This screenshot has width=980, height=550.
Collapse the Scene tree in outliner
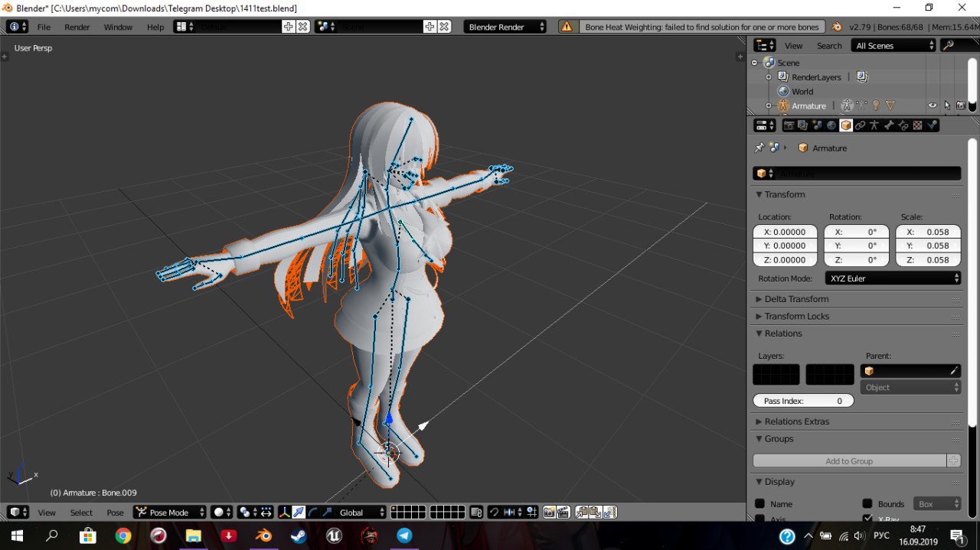[x=754, y=63]
